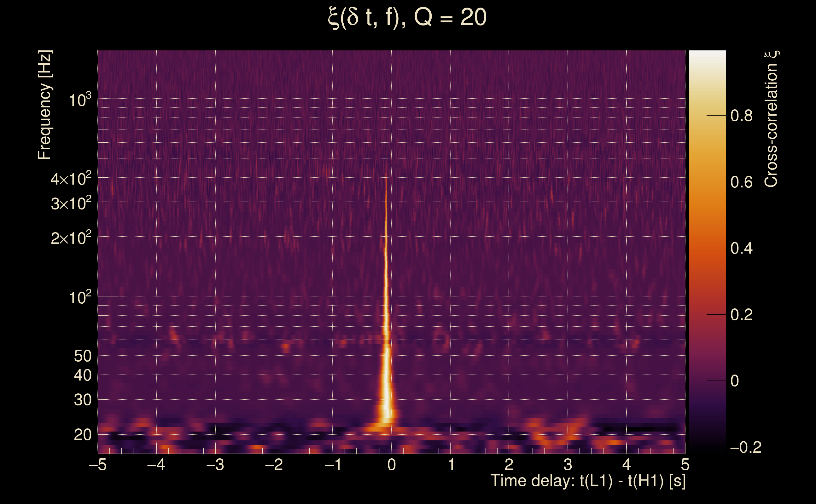Viewport: 816px width, 504px height.
Task: Click the 4×10² frequency tick label
Action: pos(71,179)
